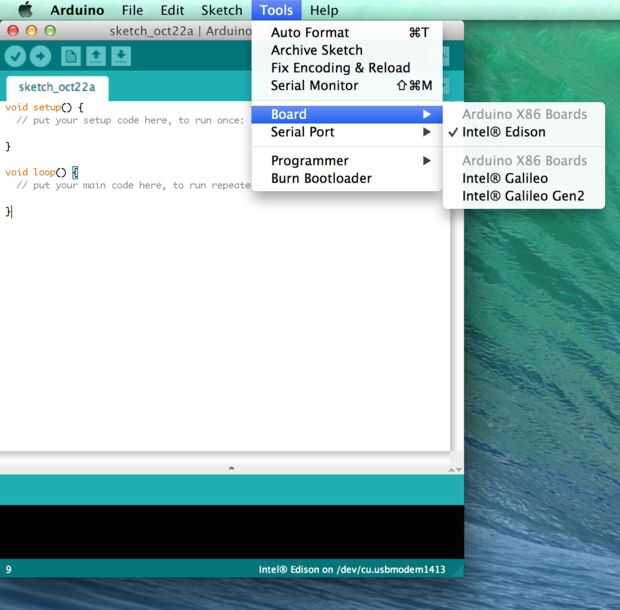Open the Arduino application menu
620x610 pixels.
[x=77, y=10]
